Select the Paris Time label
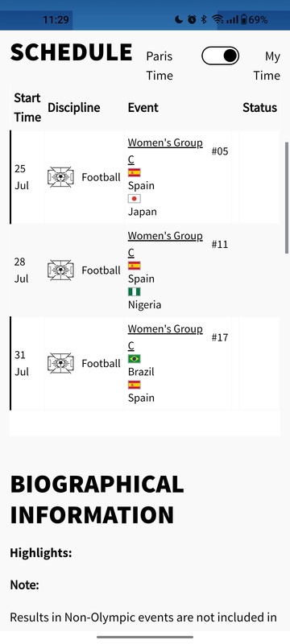 (x=159, y=66)
